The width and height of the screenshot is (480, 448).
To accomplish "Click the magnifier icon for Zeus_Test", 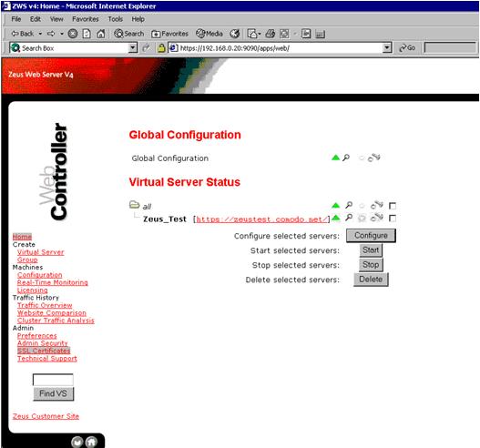I will click(349, 218).
